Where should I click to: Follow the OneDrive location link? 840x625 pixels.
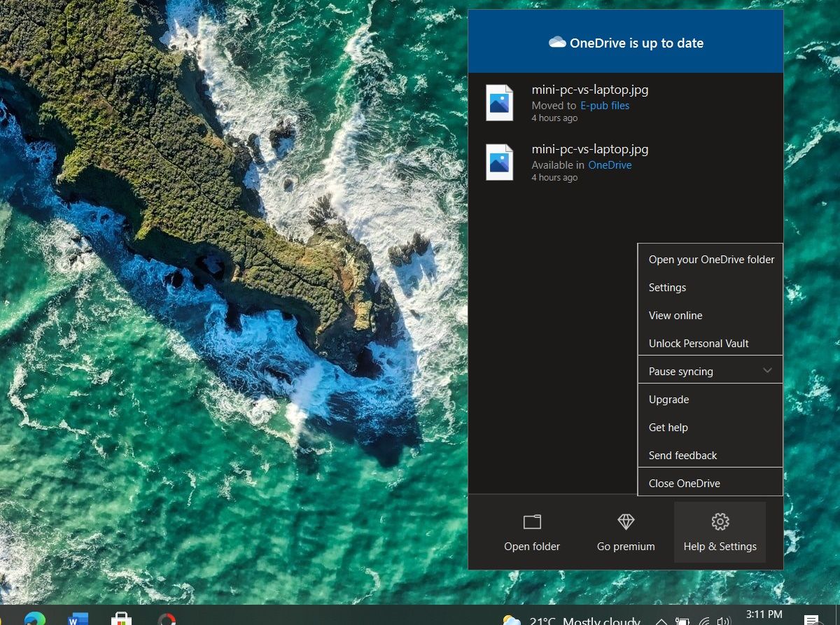coord(610,165)
